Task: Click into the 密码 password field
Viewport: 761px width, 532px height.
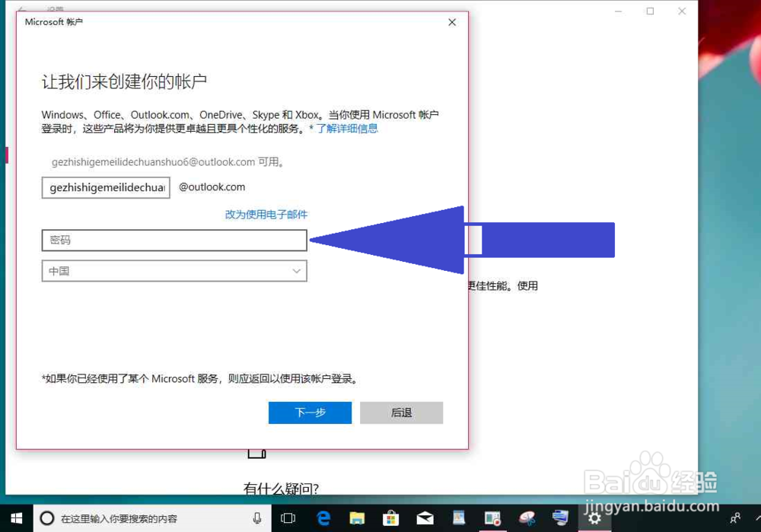Action: click(x=174, y=241)
